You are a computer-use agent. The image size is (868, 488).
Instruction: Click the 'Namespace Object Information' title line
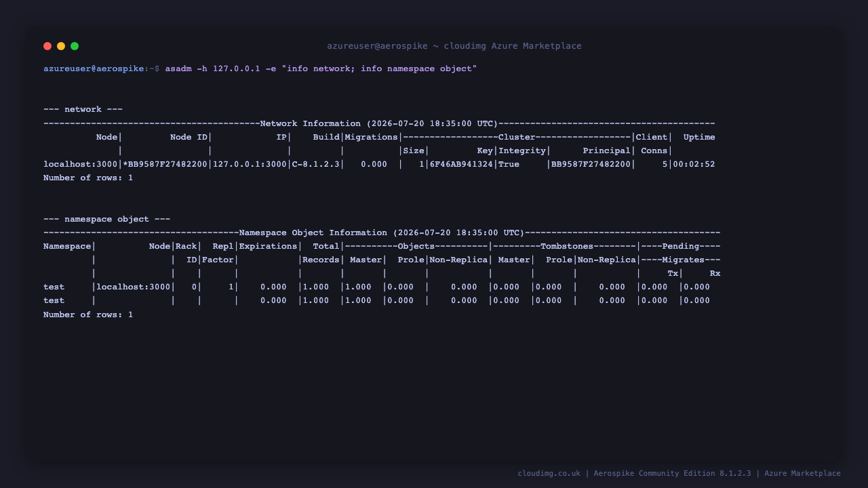pyautogui.click(x=382, y=232)
